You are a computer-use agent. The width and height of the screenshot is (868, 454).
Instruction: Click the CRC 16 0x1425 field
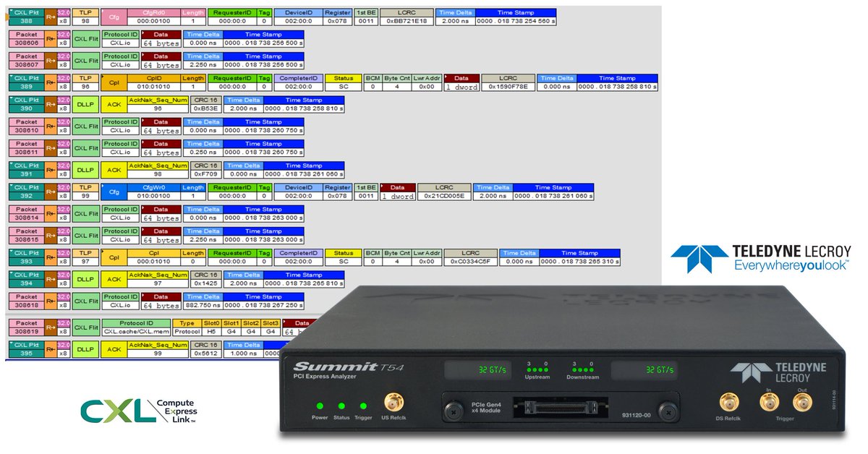click(206, 279)
